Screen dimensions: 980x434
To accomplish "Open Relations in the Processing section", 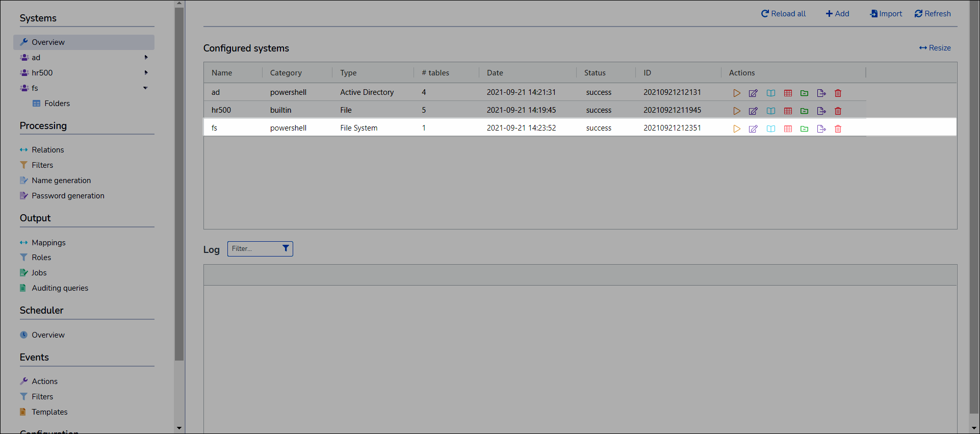I will (x=47, y=150).
